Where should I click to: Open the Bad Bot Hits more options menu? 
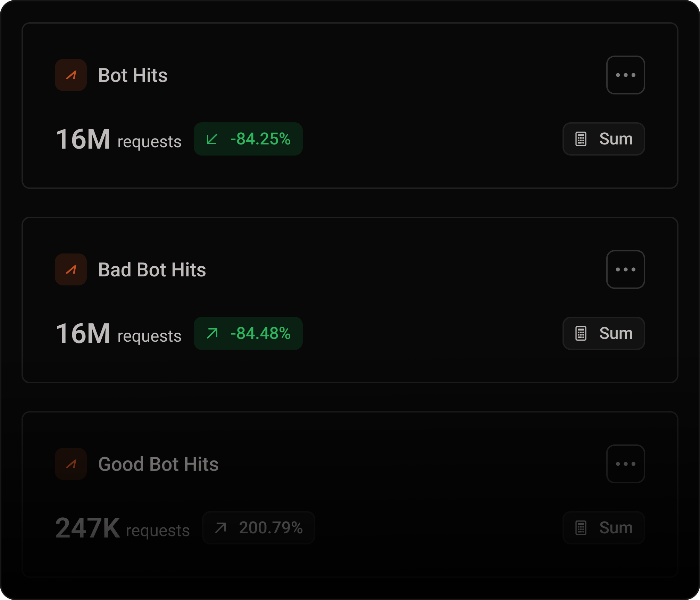(625, 269)
